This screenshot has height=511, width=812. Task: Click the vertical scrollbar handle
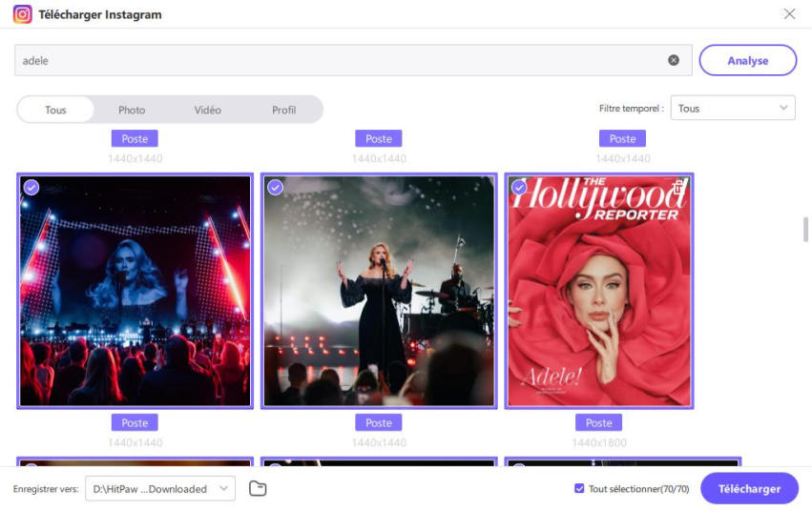(x=805, y=229)
